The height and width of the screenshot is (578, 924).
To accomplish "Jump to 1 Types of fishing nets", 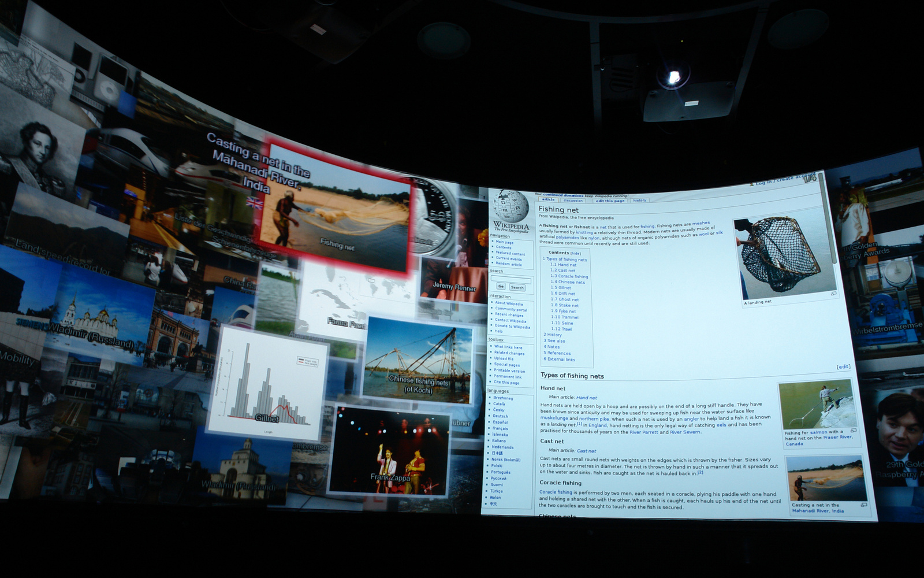I will 565,260.
